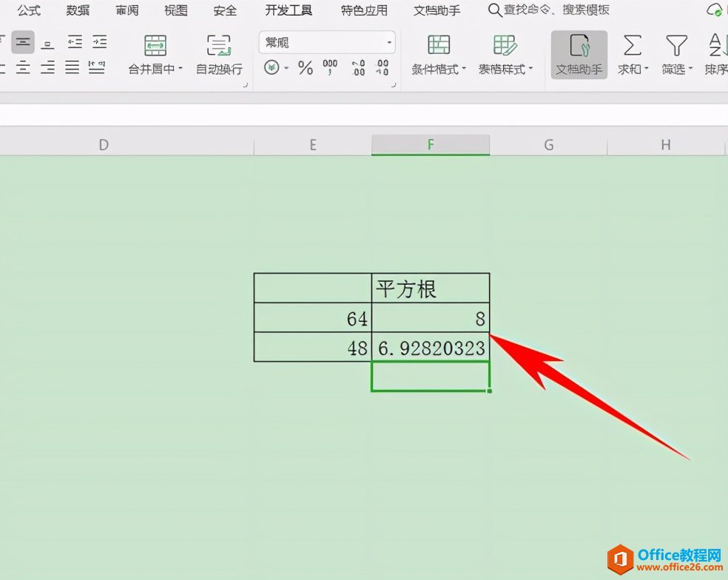
Task: Apply thousands separator format
Action: [x=330, y=68]
